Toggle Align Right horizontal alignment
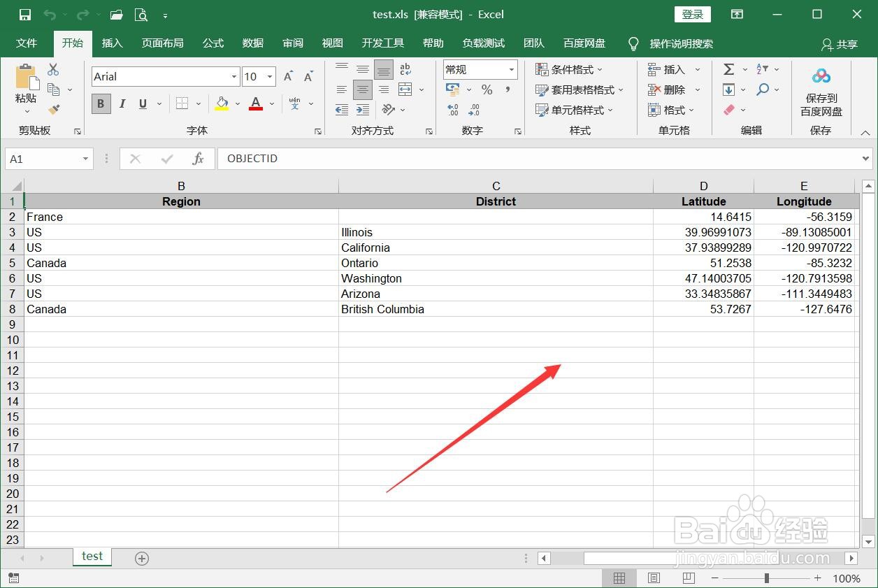878x588 pixels. [x=384, y=89]
